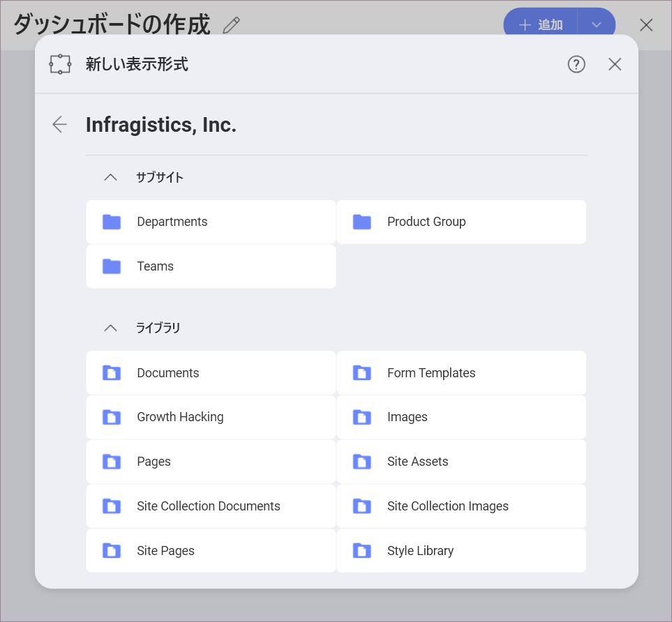Select the Style Library label
The image size is (672, 622).
[x=420, y=551]
